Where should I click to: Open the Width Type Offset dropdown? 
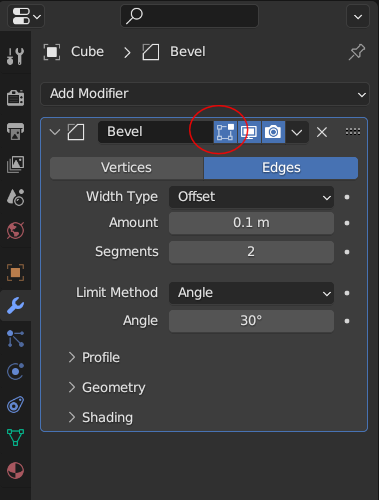[251, 197]
